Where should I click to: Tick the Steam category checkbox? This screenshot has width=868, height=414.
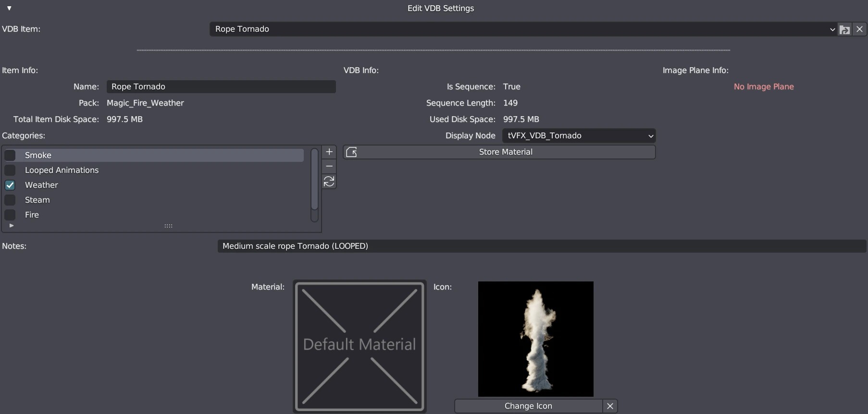[10, 200]
